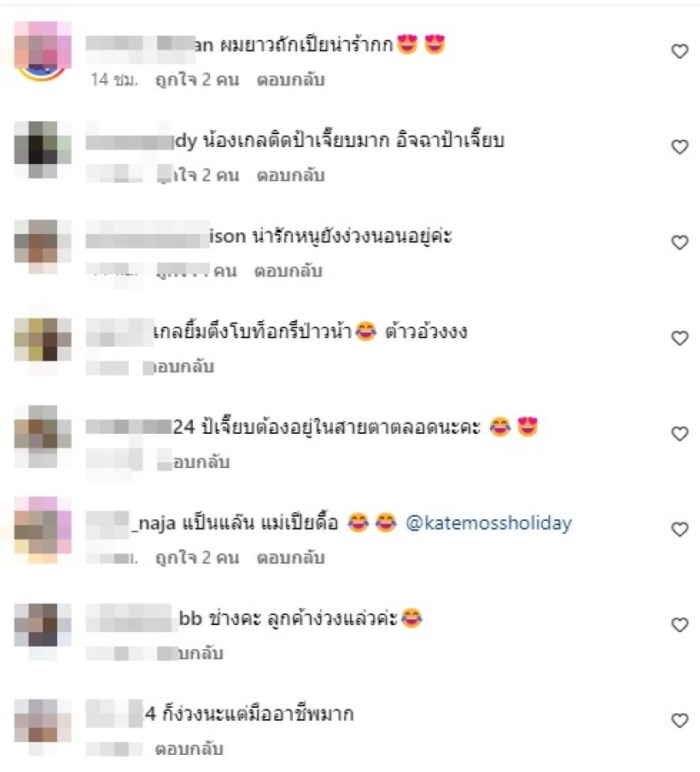This screenshot has height=772, width=700.
Task: Like the comment ช่างคะ ลูกค้าง่วงแล่วค่ะ
Action: (680, 623)
